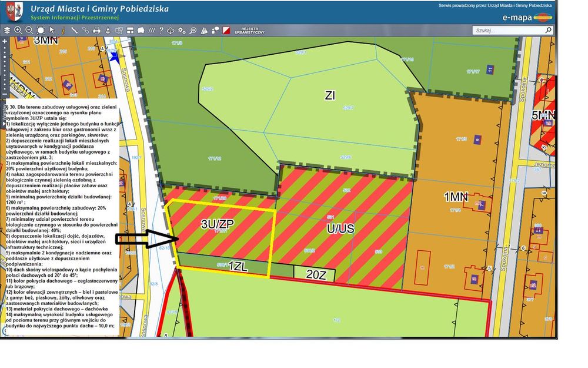Viewport: 588px width, 368px height.
Task: Click the ZI zone label
Action: pos(330,95)
